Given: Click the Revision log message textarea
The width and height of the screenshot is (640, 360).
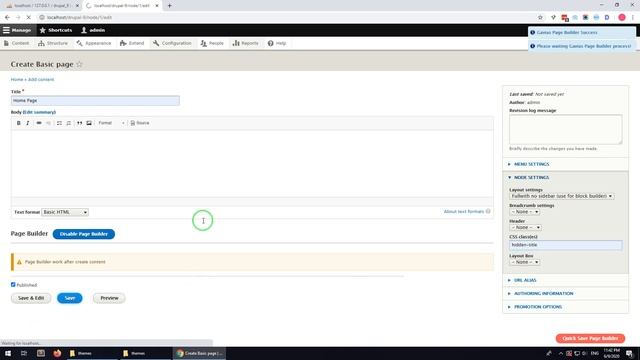Looking at the screenshot, I should click(x=566, y=129).
